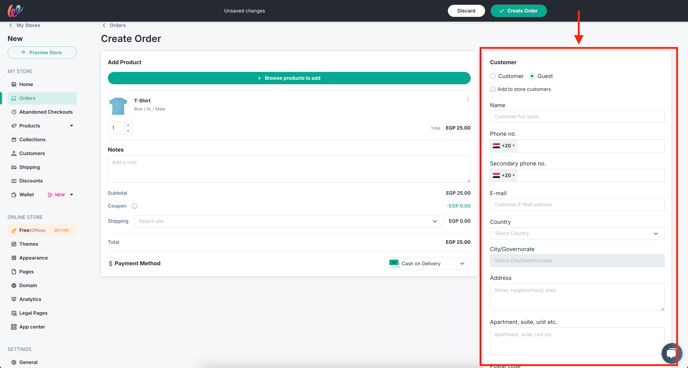Image resolution: width=688 pixels, height=368 pixels.
Task: Click the Shipping truck icon
Action: 14,167
